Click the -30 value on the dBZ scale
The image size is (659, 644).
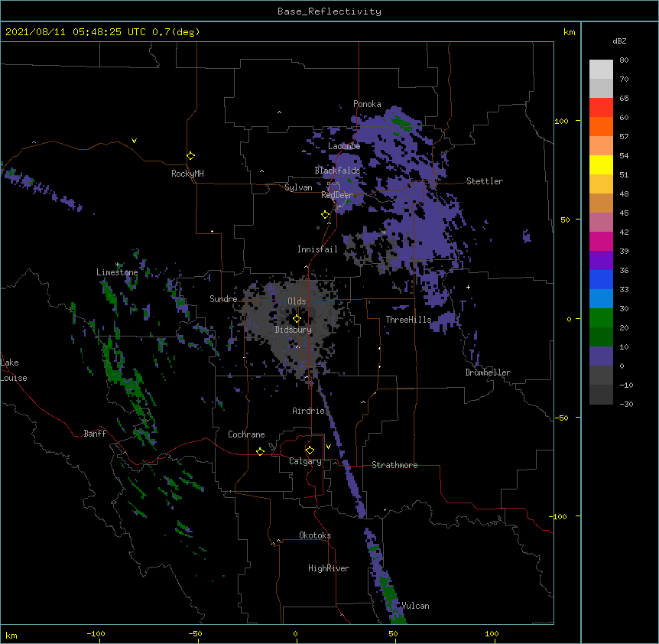pyautogui.click(x=626, y=404)
